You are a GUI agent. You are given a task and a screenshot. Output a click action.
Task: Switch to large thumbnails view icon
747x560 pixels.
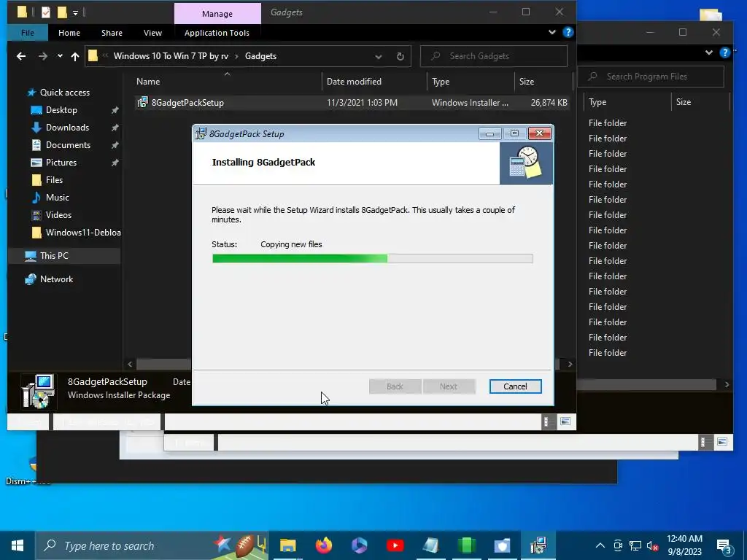click(x=565, y=421)
